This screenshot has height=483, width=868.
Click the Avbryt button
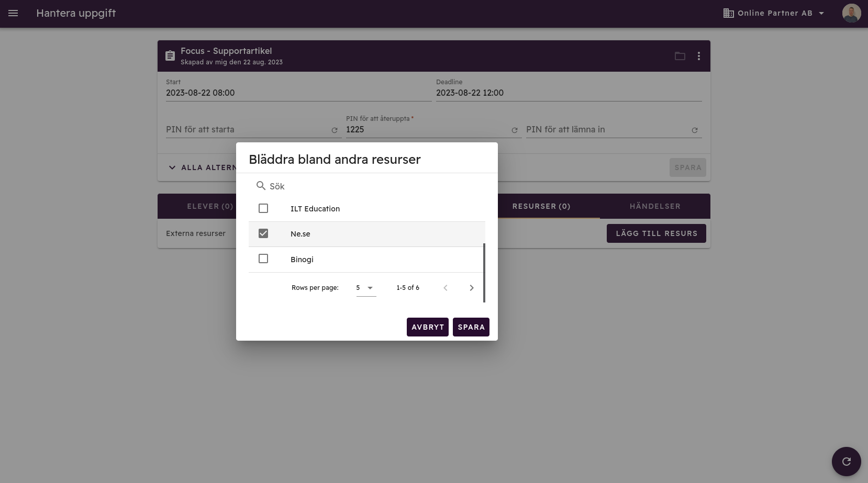(427, 327)
